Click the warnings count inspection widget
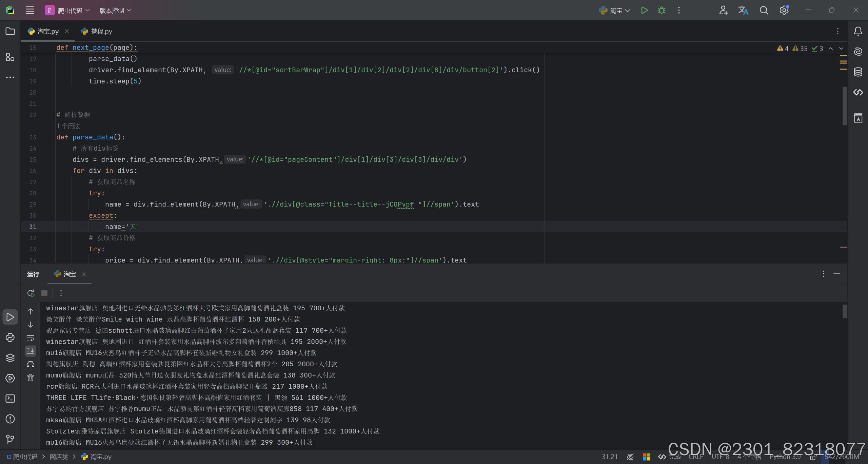This screenshot has width=868, height=464. (x=800, y=49)
